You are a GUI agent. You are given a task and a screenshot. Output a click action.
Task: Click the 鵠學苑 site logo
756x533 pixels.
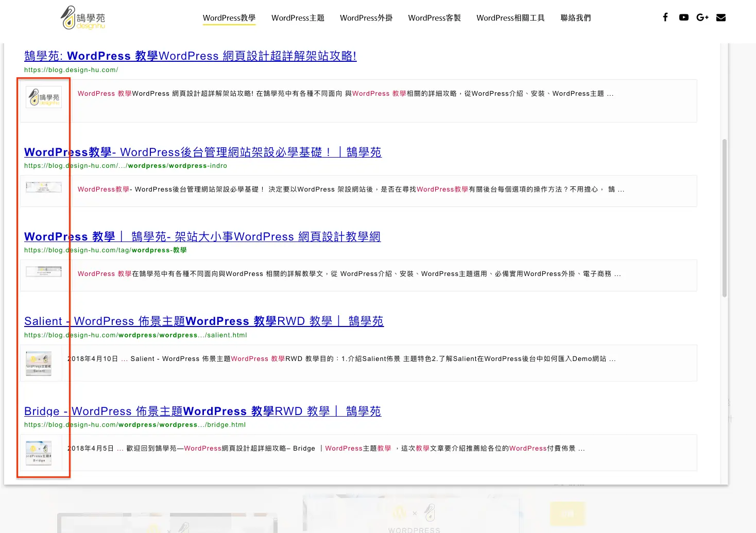pos(83,18)
